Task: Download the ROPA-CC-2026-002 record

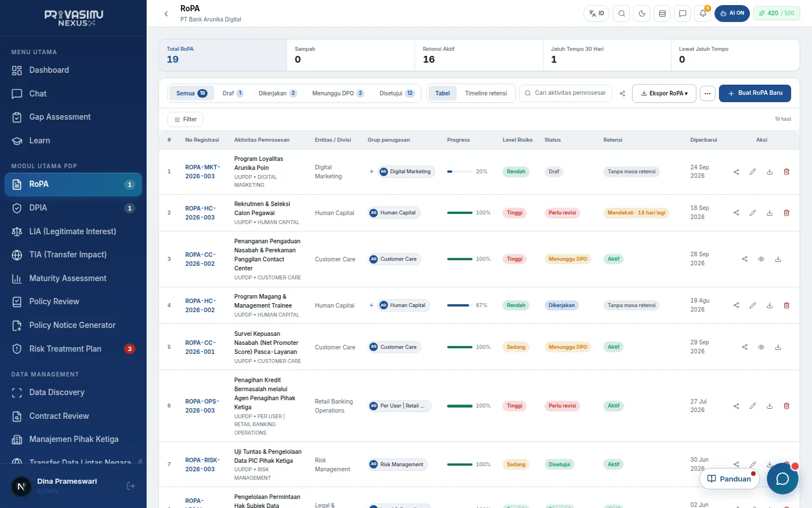Action: [778, 259]
